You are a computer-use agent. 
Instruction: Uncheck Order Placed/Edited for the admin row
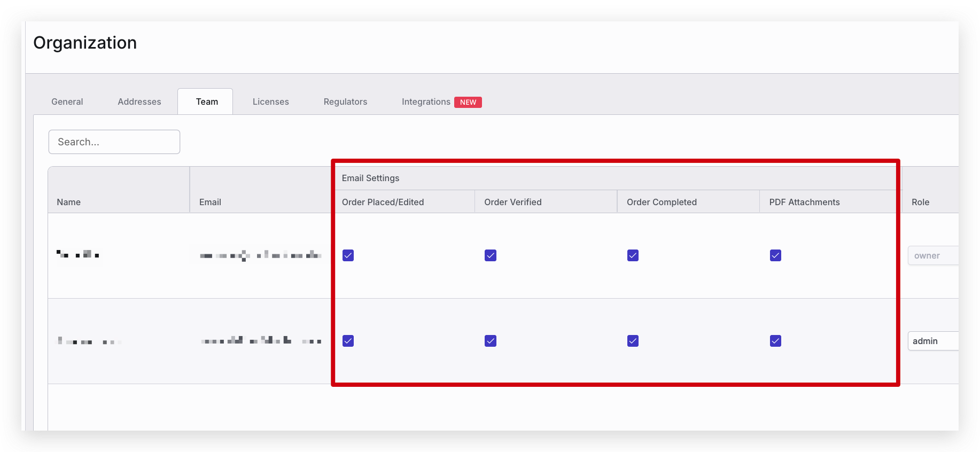coord(348,341)
